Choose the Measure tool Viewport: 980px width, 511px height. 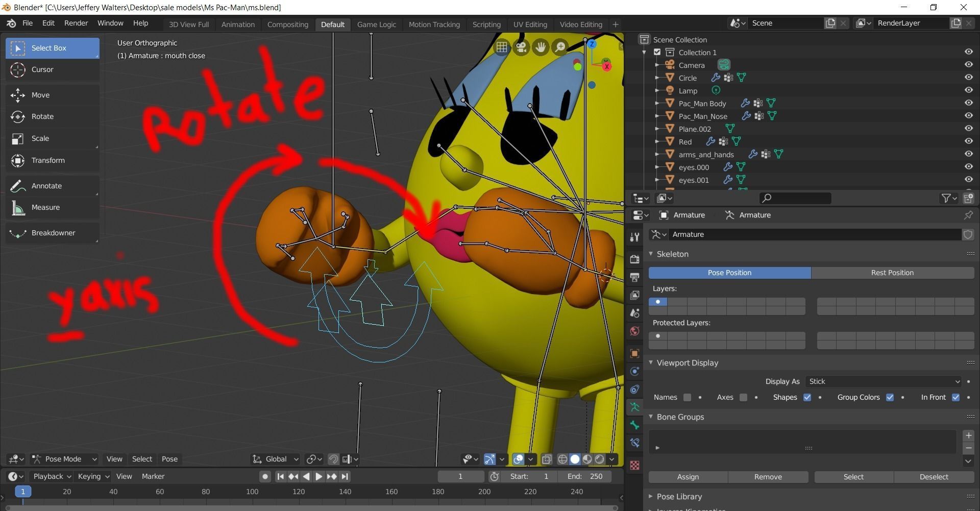(52, 207)
